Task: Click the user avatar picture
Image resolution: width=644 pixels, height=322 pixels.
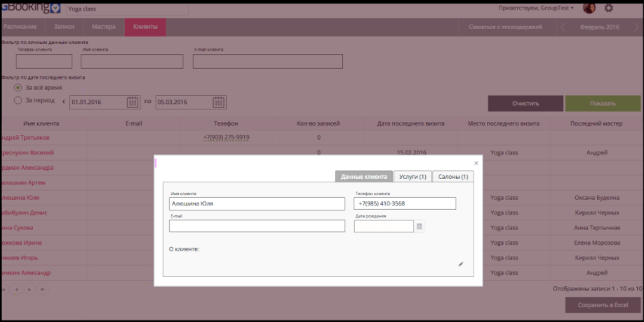Action: pyautogui.click(x=589, y=8)
